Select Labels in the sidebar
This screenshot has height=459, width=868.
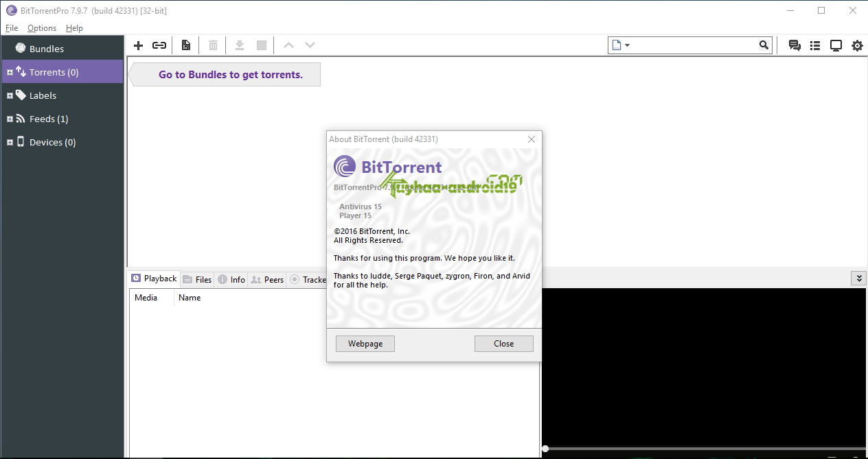pyautogui.click(x=43, y=95)
